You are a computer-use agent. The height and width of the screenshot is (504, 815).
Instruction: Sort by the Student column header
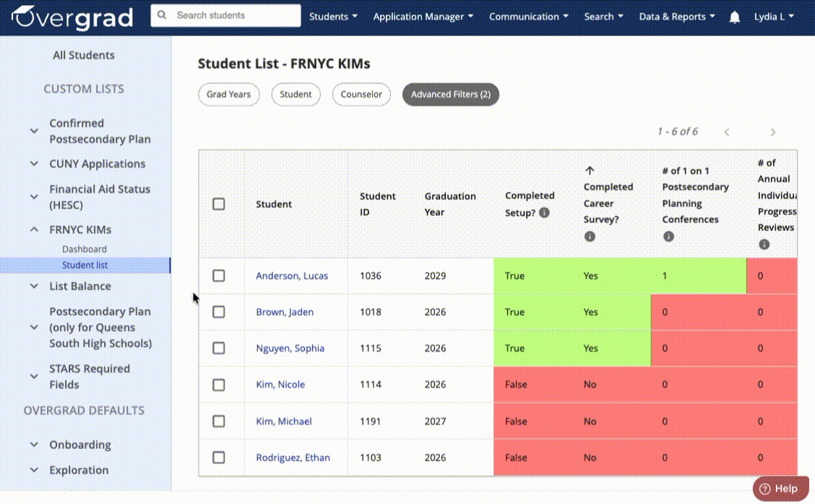[274, 204]
